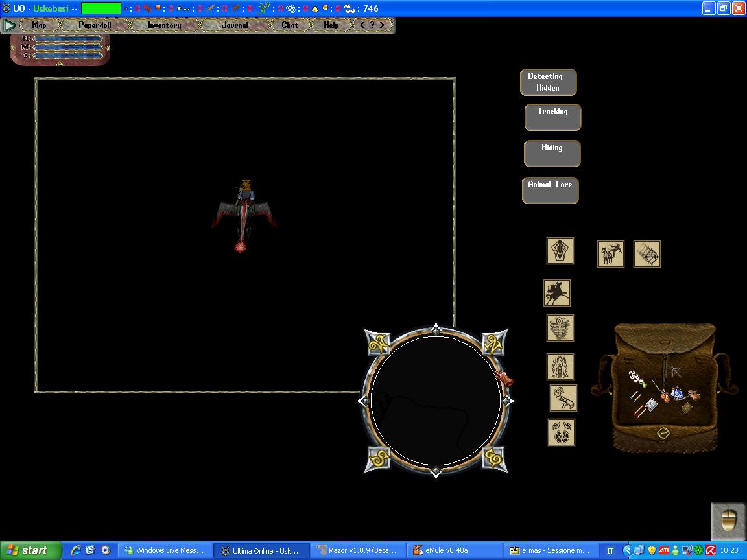Click the top-left rune gem on the radar
The image size is (747, 560).
click(x=379, y=343)
